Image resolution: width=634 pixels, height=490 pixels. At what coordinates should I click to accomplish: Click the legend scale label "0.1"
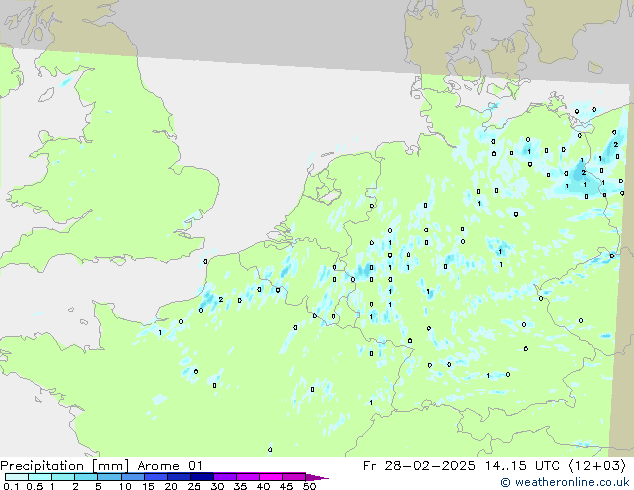[x=11, y=486]
